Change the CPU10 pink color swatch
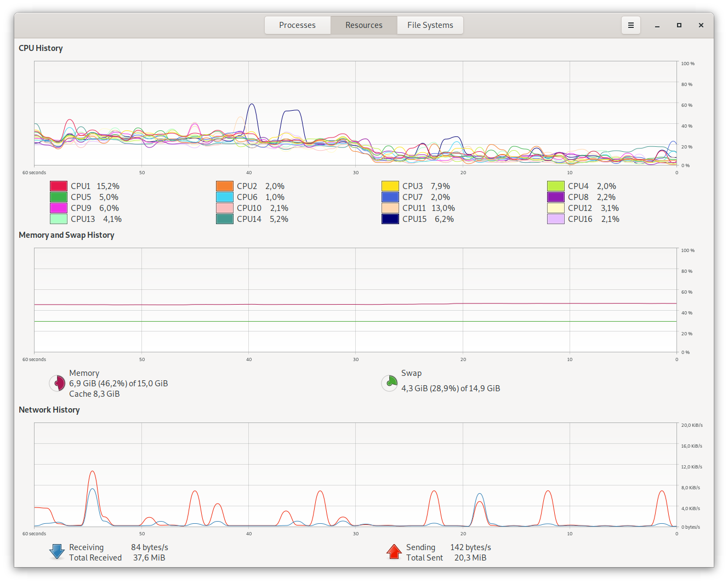 225,208
